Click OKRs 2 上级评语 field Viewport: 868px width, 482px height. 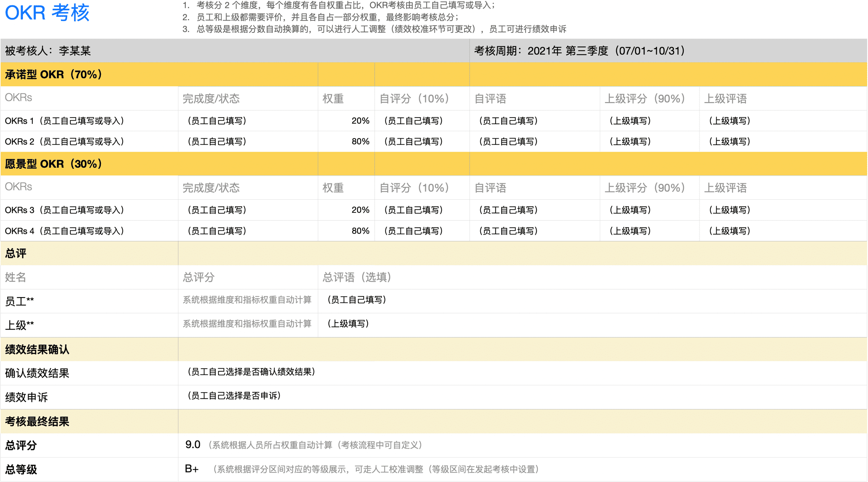(x=783, y=142)
